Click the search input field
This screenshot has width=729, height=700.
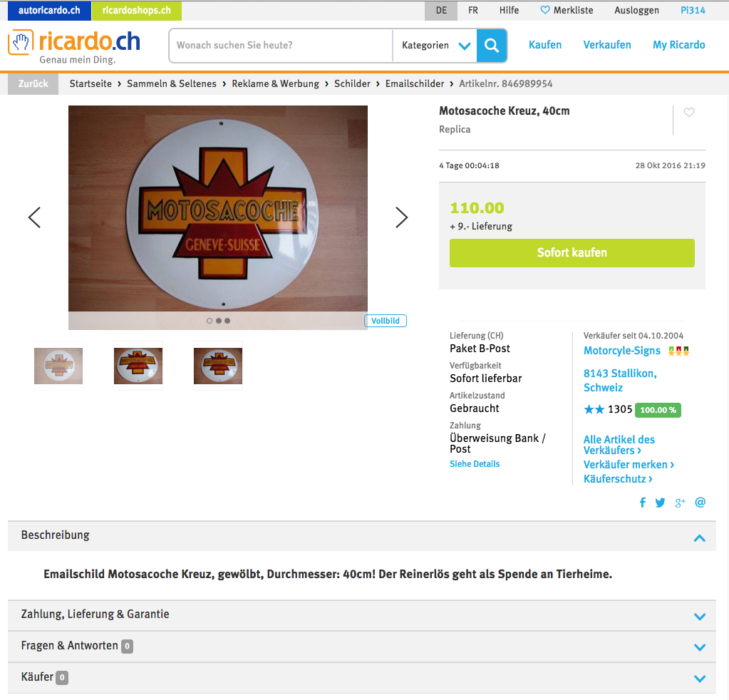point(281,45)
